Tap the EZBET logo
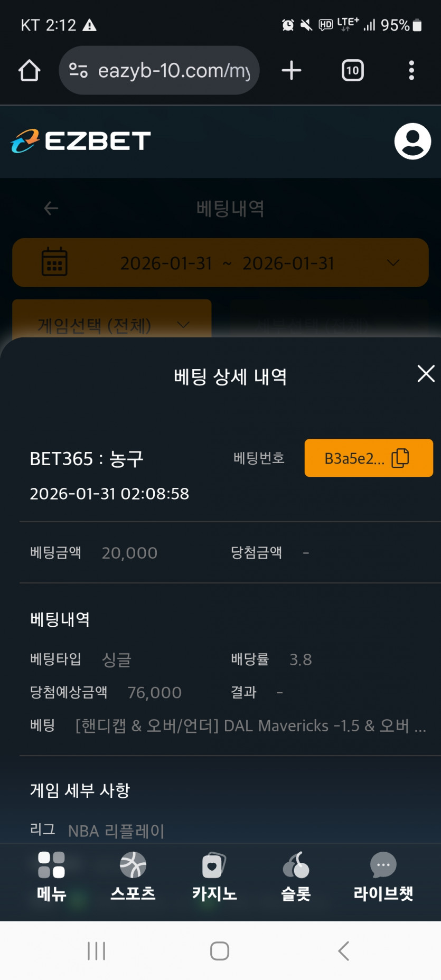441x980 pixels. click(x=81, y=141)
